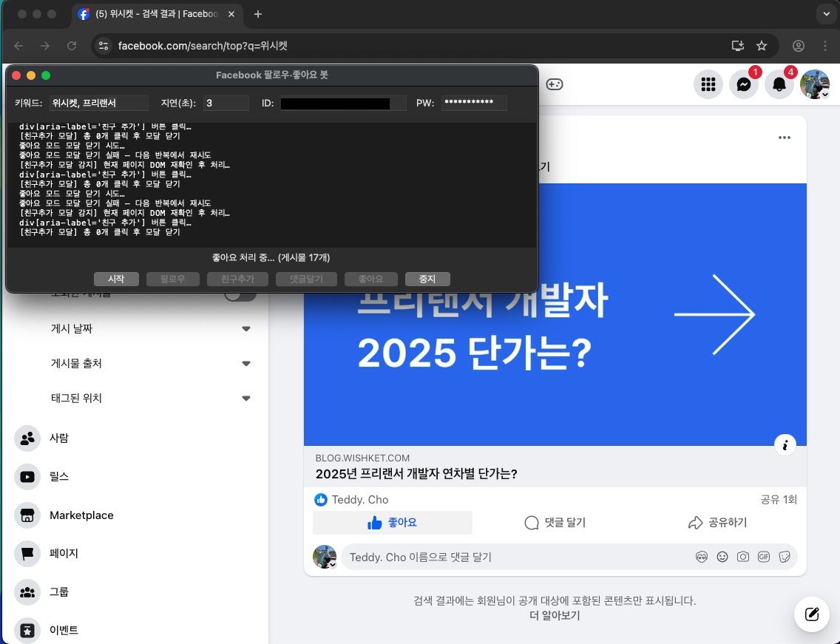This screenshot has width=840, height=644.
Task: Click the 공유 1회 share count
Action: pyautogui.click(x=779, y=500)
